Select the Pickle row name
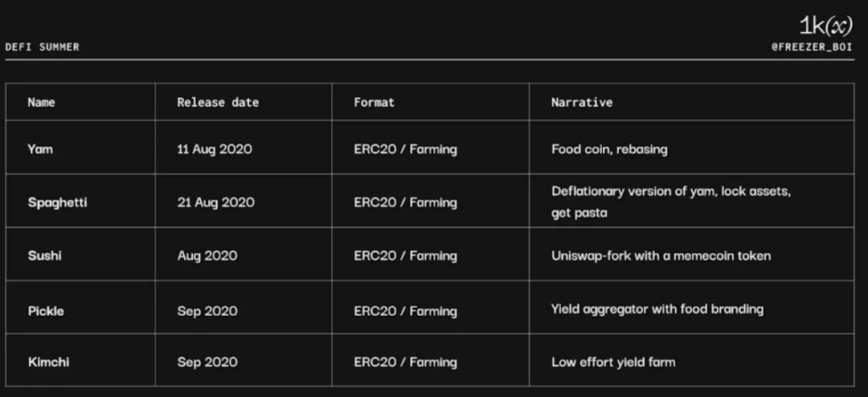This screenshot has height=397, width=868. 46,311
